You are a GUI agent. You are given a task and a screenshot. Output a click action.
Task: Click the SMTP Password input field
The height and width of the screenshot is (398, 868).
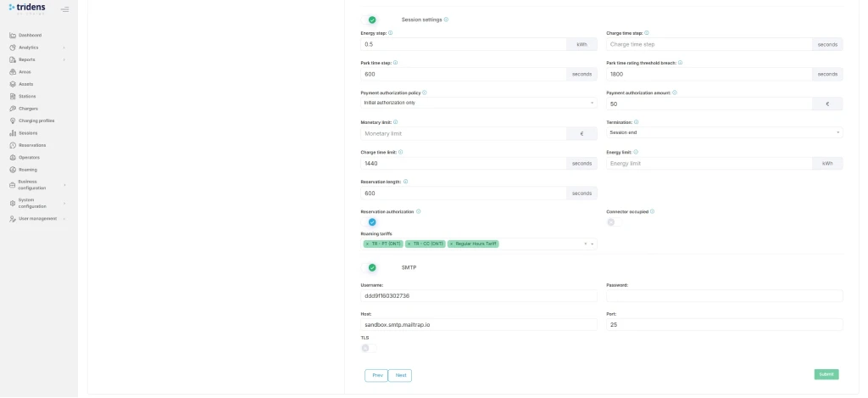point(724,296)
